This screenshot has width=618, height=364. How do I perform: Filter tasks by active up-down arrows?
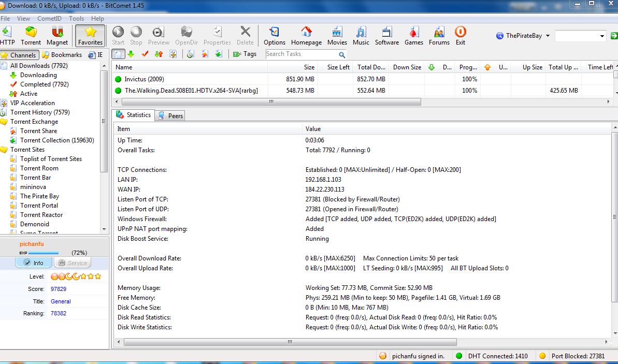tap(159, 54)
